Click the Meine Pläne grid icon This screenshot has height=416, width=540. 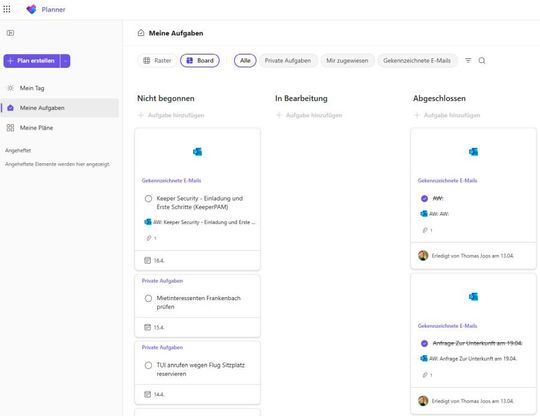pos(10,128)
